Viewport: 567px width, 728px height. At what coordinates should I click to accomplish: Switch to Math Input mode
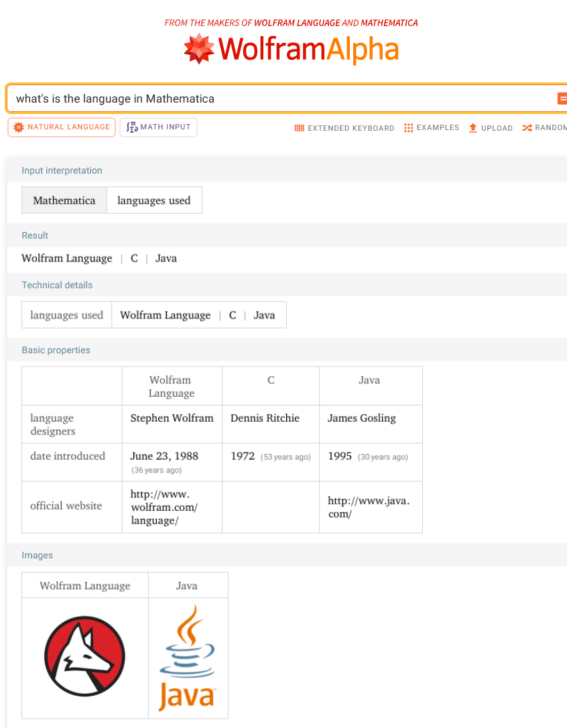[x=158, y=127]
